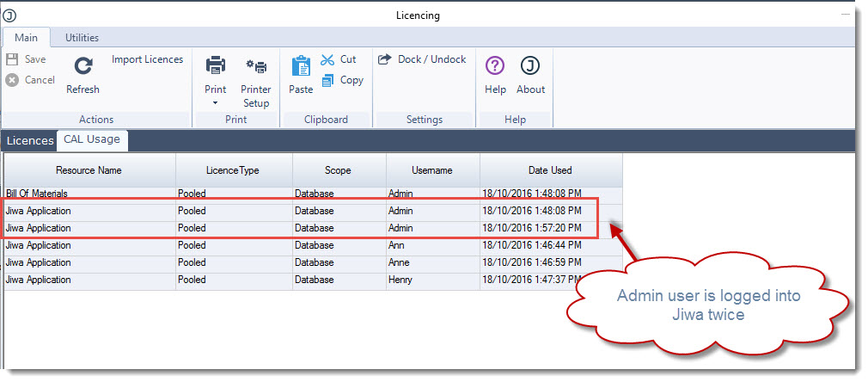This screenshot has width=868, height=382.
Task: Click the Printer Setup label
Action: (256, 96)
